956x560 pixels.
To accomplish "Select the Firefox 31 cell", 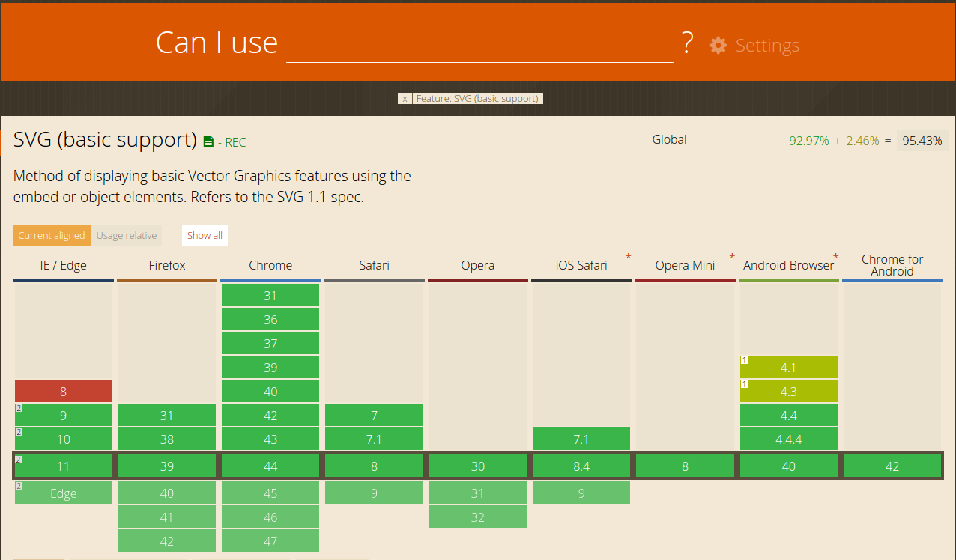I will click(167, 415).
